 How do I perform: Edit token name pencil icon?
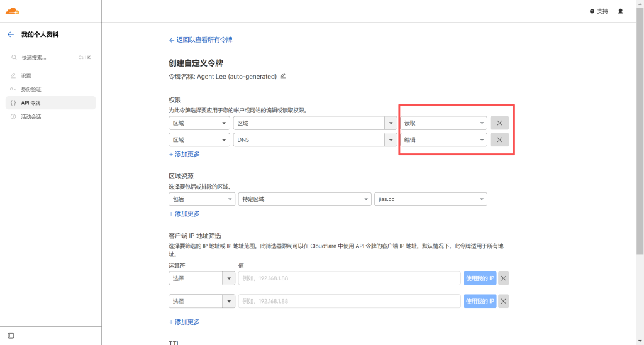tap(283, 76)
